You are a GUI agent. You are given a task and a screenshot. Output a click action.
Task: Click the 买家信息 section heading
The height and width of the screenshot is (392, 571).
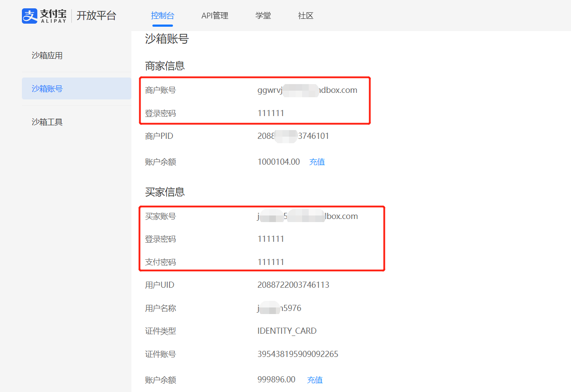(165, 192)
